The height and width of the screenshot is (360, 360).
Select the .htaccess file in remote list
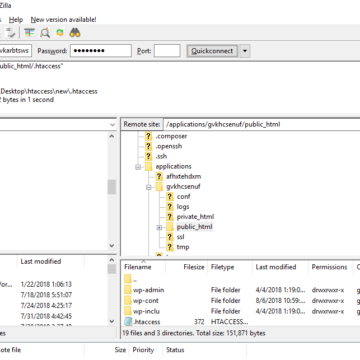(x=146, y=322)
